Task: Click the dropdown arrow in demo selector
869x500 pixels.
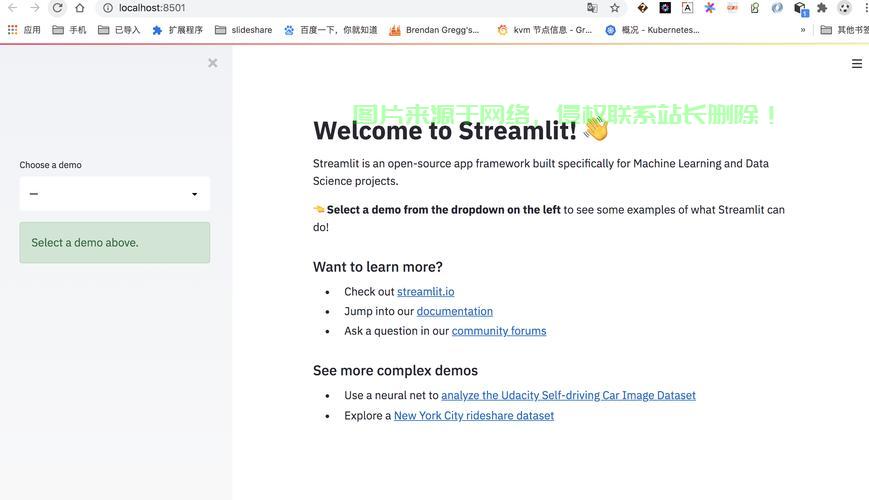Action: (x=194, y=194)
